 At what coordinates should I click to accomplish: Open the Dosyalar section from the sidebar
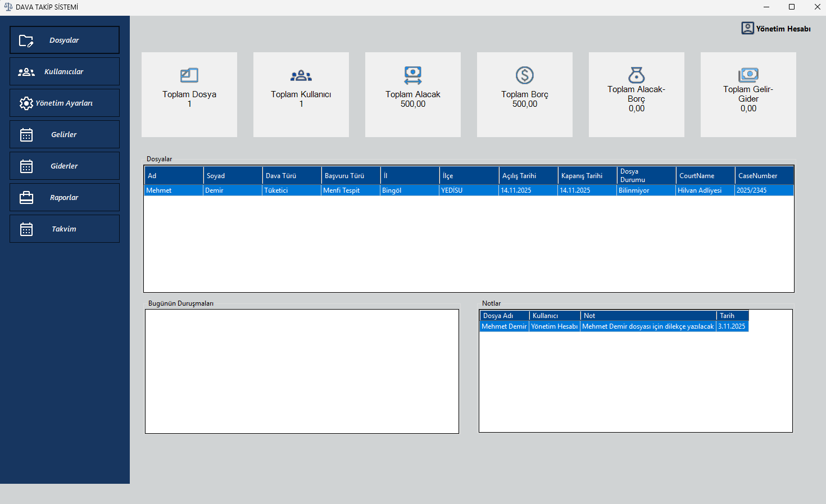click(x=63, y=40)
